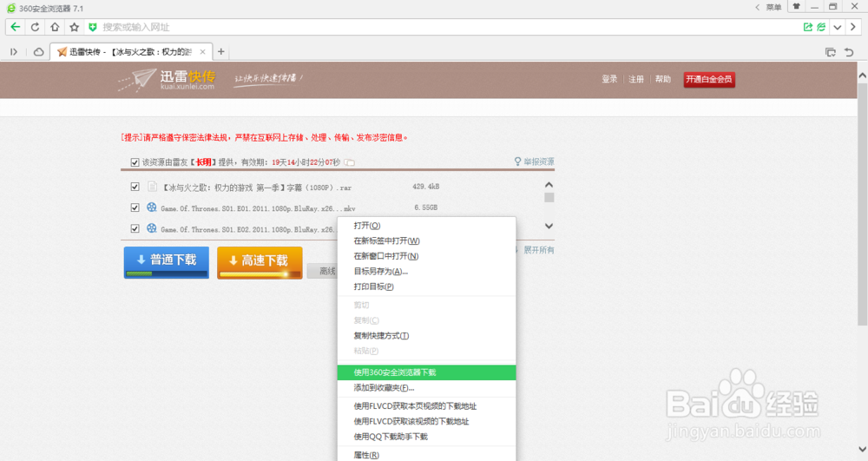Click the green leaf icon in address bar

pos(821,27)
